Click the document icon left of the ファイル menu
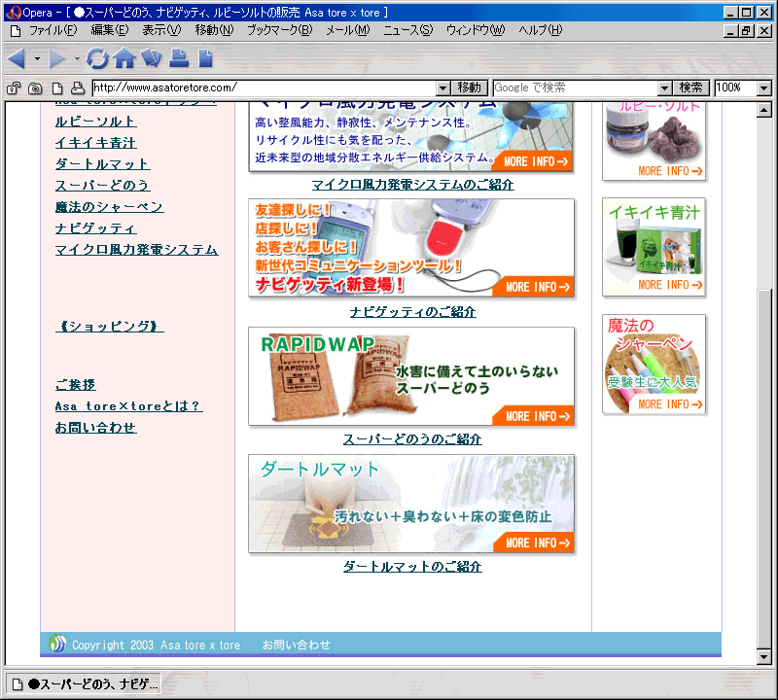778x700 pixels. pos(16,31)
